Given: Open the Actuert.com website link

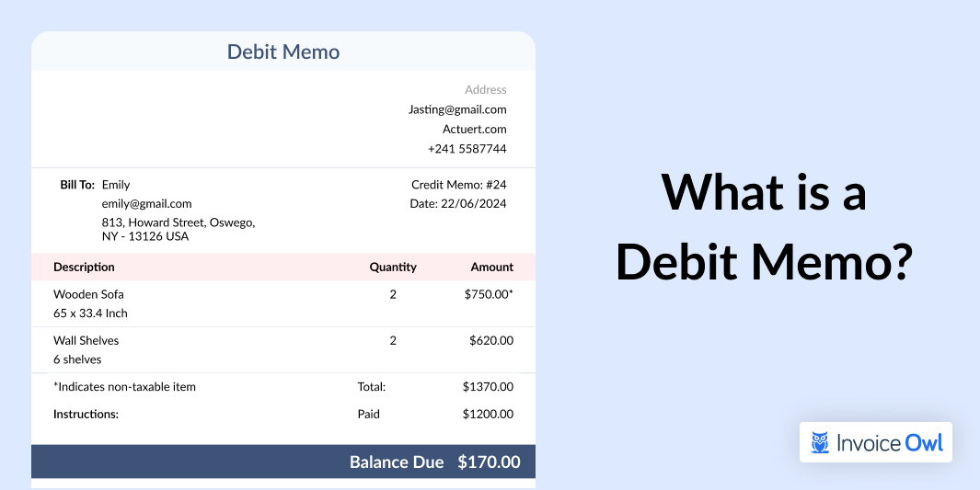Looking at the screenshot, I should pyautogui.click(x=474, y=129).
